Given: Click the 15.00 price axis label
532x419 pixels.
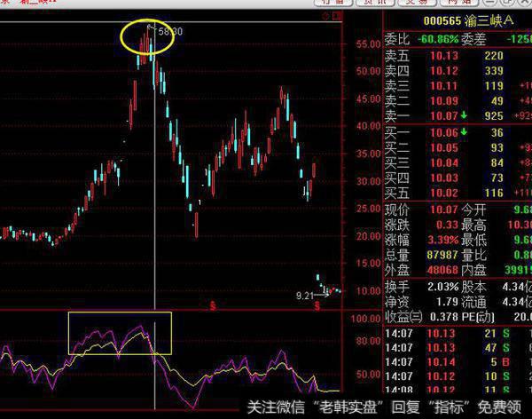Looking at the screenshot, I should (x=368, y=263).
